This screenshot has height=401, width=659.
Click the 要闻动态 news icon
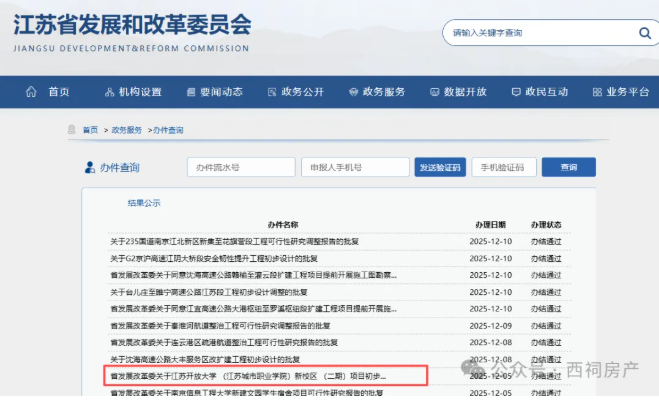pos(189,92)
